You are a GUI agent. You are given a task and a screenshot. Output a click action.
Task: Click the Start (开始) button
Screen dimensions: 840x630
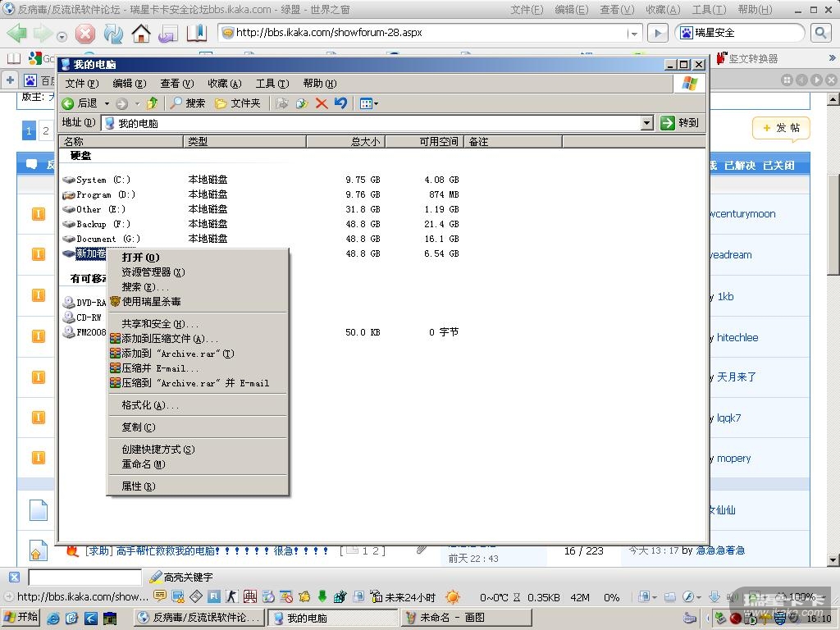click(21, 617)
